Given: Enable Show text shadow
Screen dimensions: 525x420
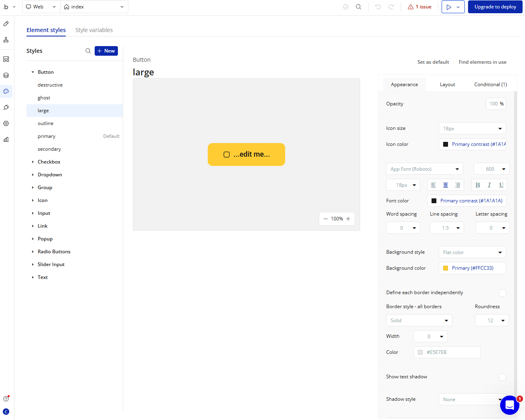Looking at the screenshot, I should [503, 377].
